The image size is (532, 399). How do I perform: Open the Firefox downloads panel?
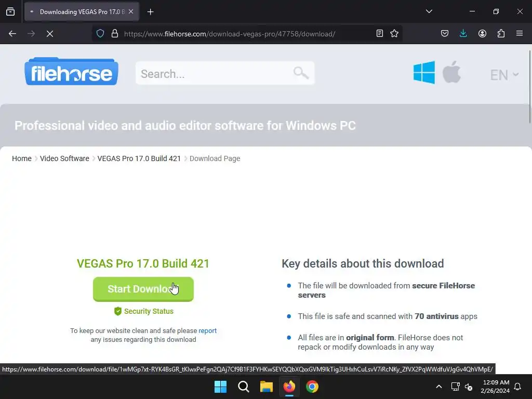click(x=463, y=33)
